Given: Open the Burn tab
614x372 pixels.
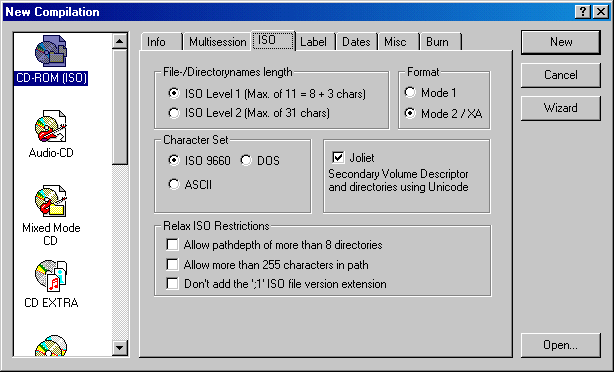Looking at the screenshot, I should 440,42.
